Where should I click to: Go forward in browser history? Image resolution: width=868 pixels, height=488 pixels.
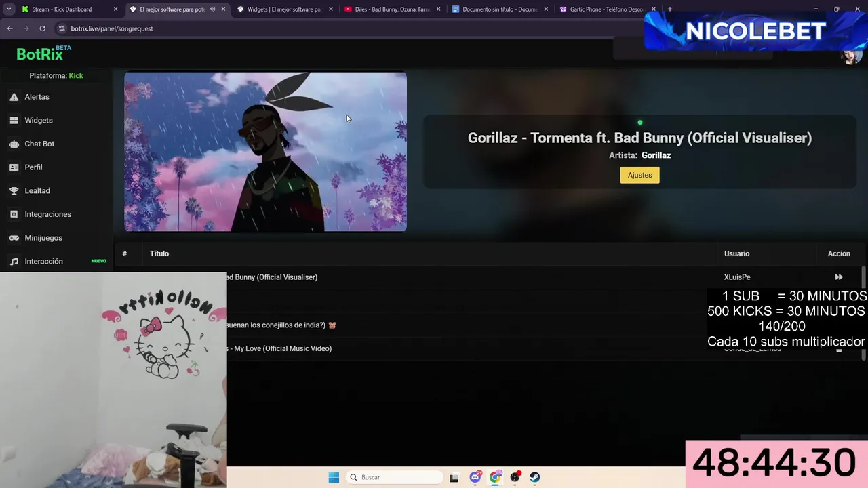tap(26, 28)
